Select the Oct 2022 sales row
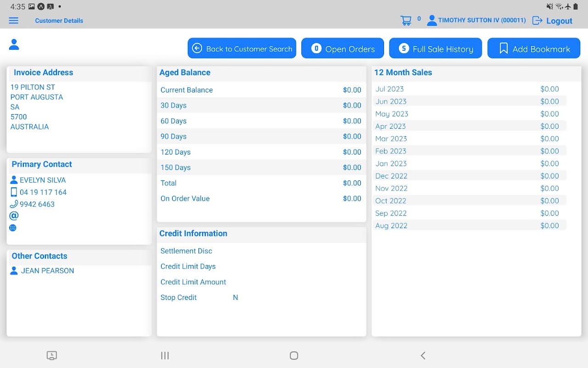This screenshot has width=588, height=368. (470, 201)
